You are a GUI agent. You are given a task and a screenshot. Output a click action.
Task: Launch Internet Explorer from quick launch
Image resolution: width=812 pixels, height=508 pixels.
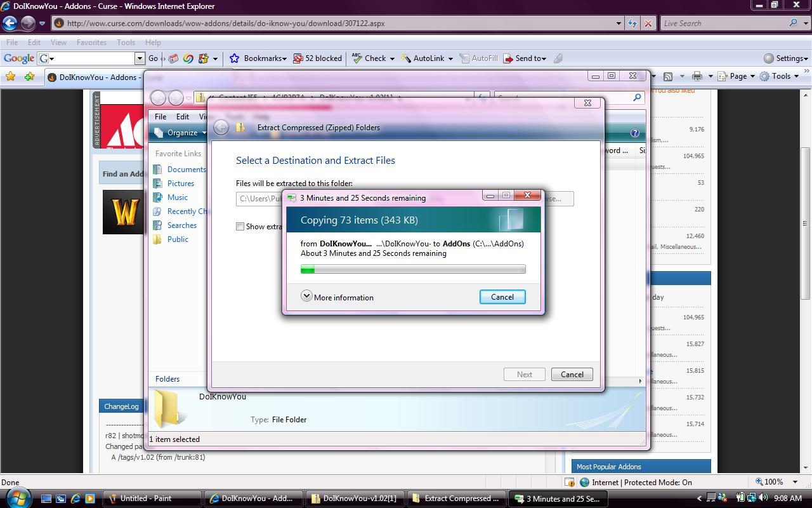click(x=75, y=498)
